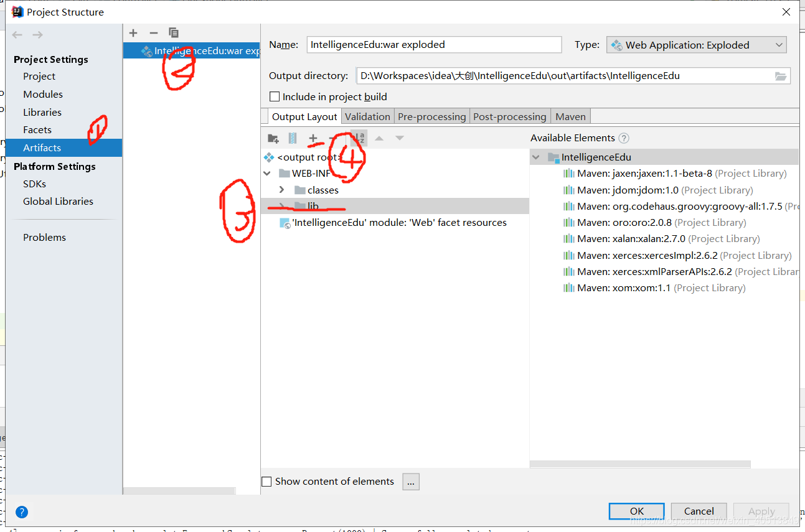Click the ellipsis button beside Show content
The image size is (805, 532).
pyautogui.click(x=411, y=482)
